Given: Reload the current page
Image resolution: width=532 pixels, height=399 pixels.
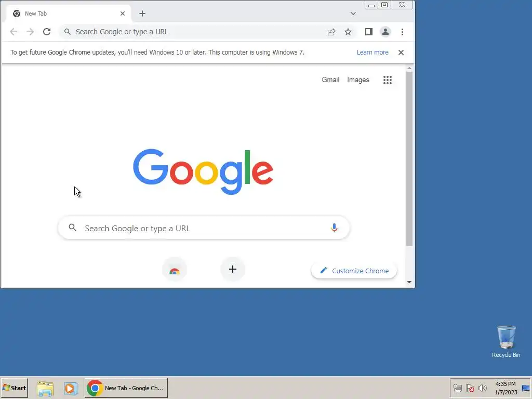Looking at the screenshot, I should click(47, 32).
